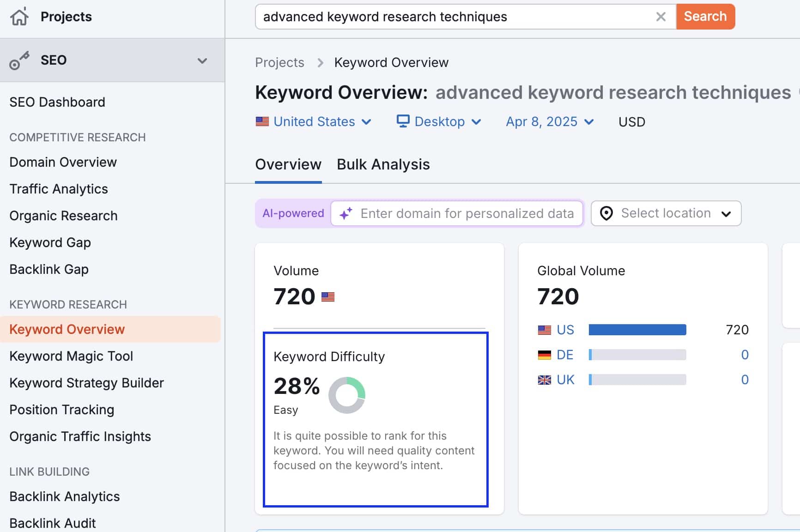This screenshot has height=532, width=800.
Task: Click the UK flag in Global Volume
Action: tap(545, 380)
